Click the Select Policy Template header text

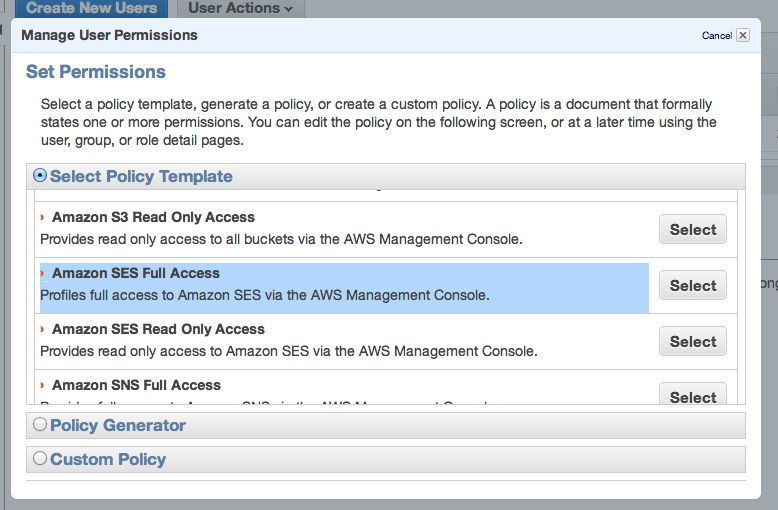pos(141,176)
